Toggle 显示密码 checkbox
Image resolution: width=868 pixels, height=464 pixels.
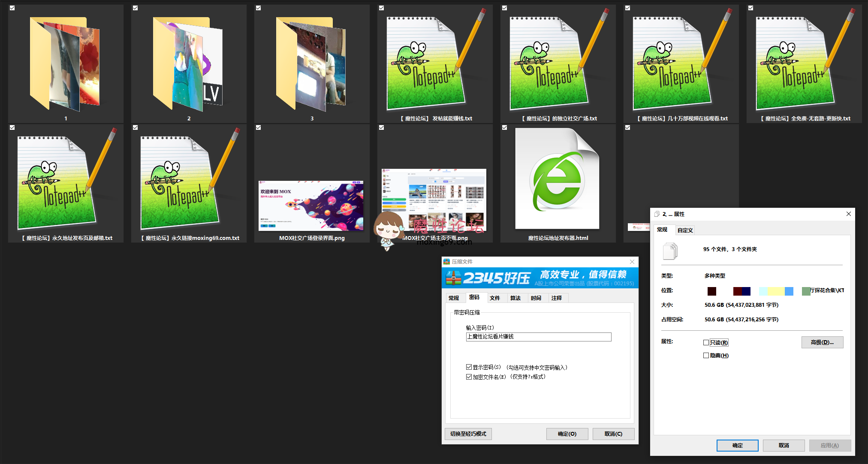point(469,367)
